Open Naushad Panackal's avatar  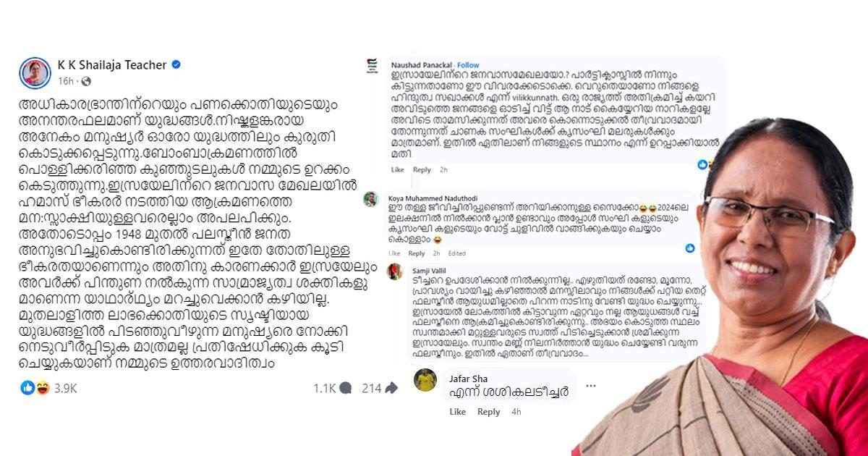pos(372,66)
